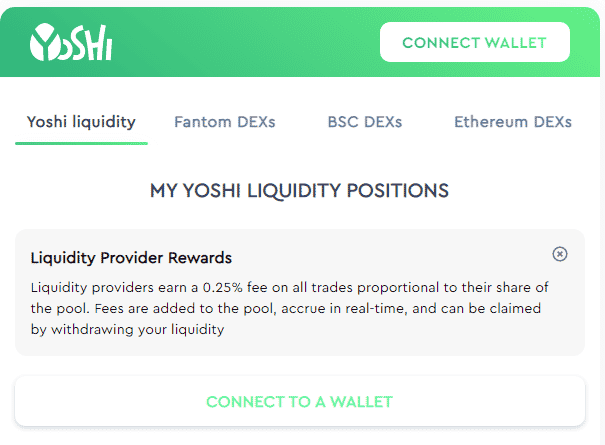The image size is (605, 445).
Task: Click the CONNECT TO A WALLET button
Action: [300, 401]
